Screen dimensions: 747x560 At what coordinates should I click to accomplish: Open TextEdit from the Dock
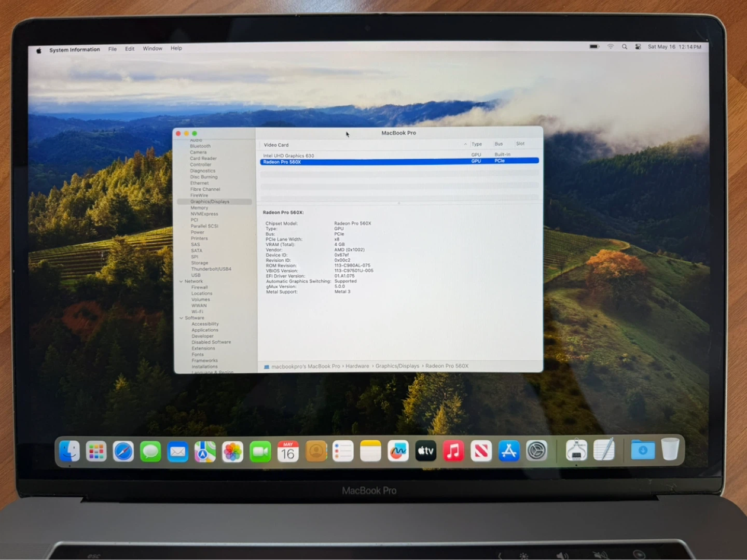(x=604, y=450)
